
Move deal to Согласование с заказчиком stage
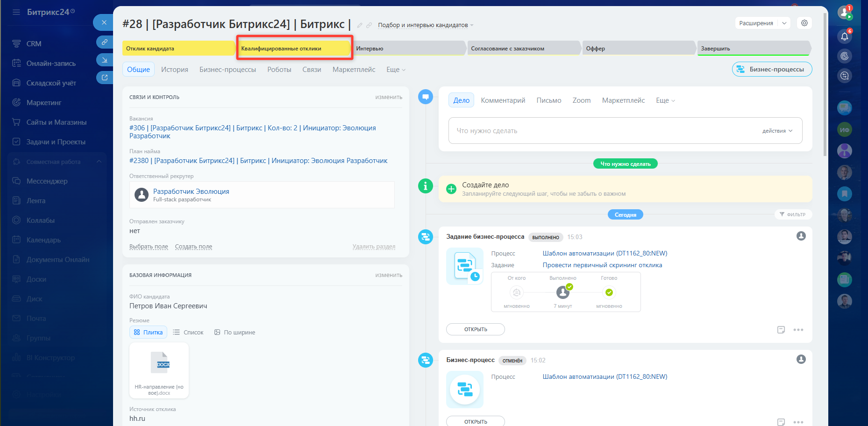coord(524,48)
